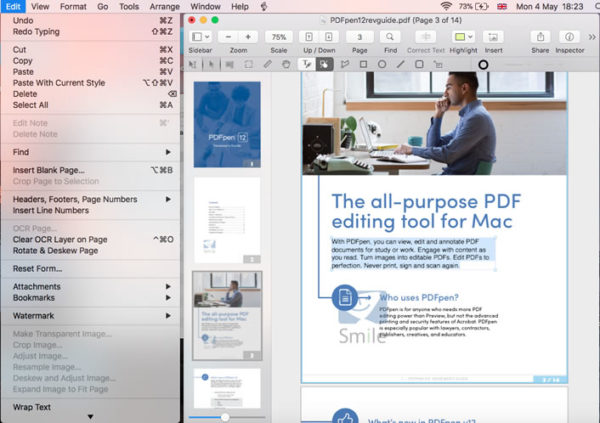Click the "Who uses PDFpen?" heading
Image resolution: width=600 pixels, height=423 pixels.
[x=419, y=297]
